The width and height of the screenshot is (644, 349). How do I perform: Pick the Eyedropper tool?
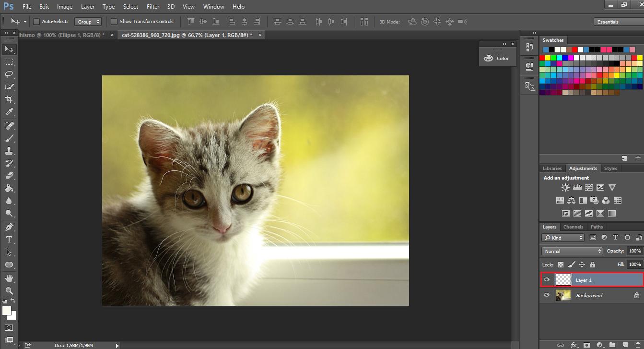9,112
